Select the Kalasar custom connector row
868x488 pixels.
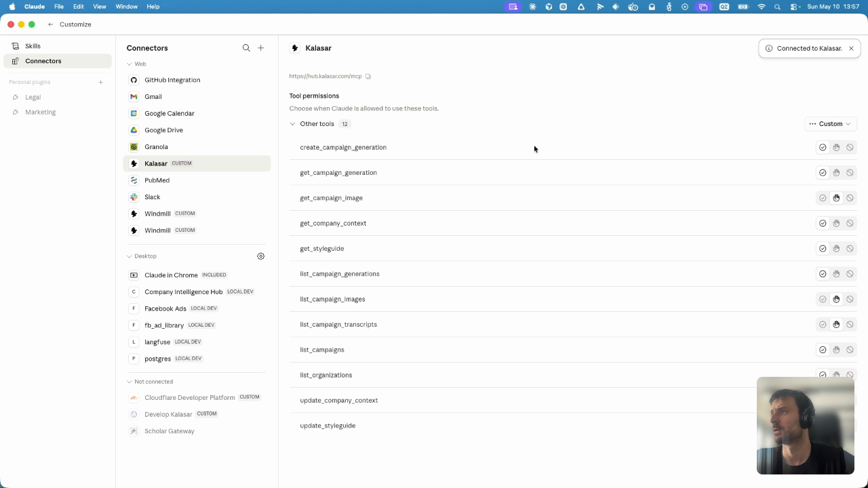197,163
